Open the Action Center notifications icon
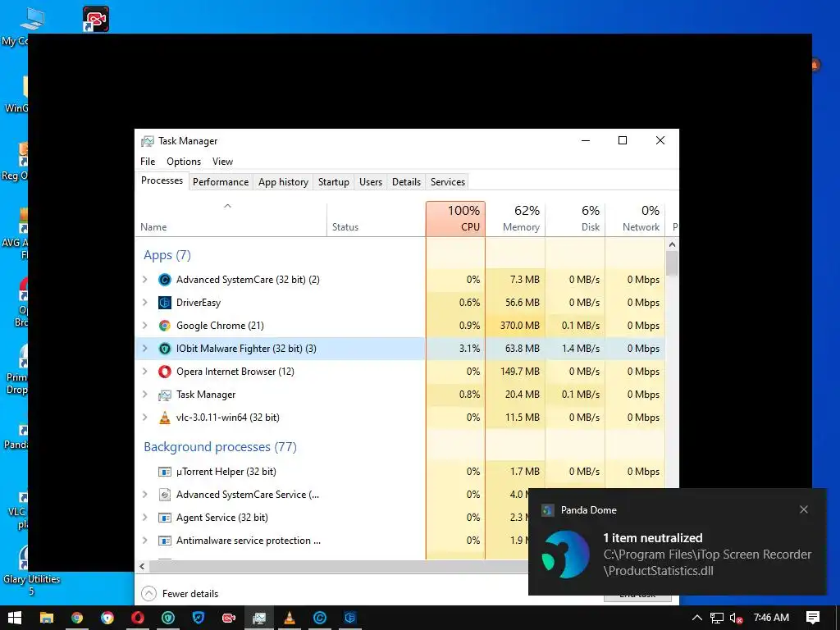840x630 pixels. pyautogui.click(x=813, y=618)
